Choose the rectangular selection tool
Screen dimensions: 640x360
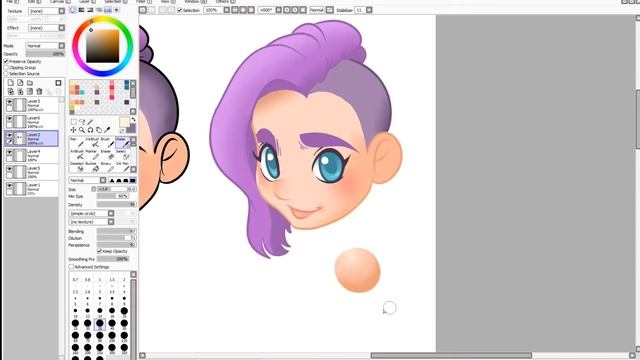coord(73,122)
